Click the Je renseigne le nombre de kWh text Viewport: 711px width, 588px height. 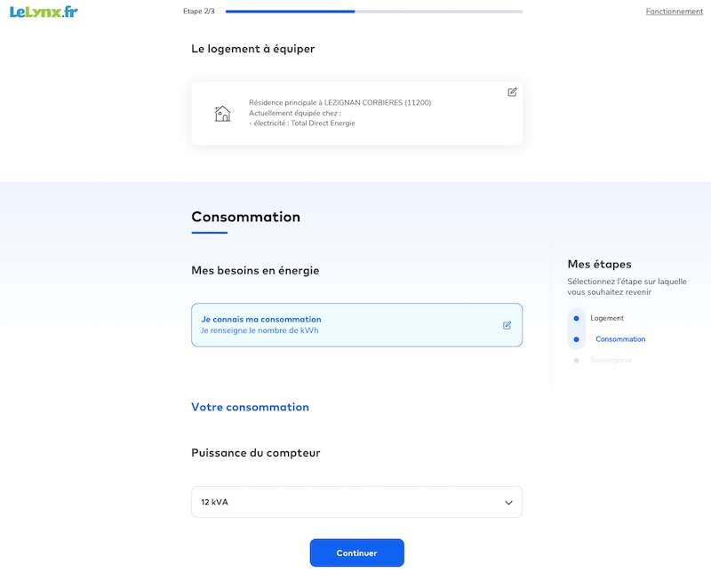pos(260,330)
